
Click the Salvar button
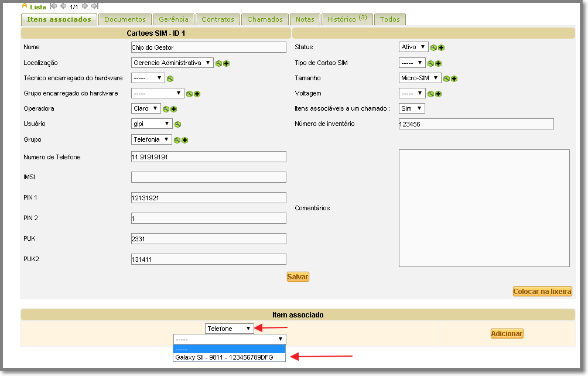pos(298,276)
